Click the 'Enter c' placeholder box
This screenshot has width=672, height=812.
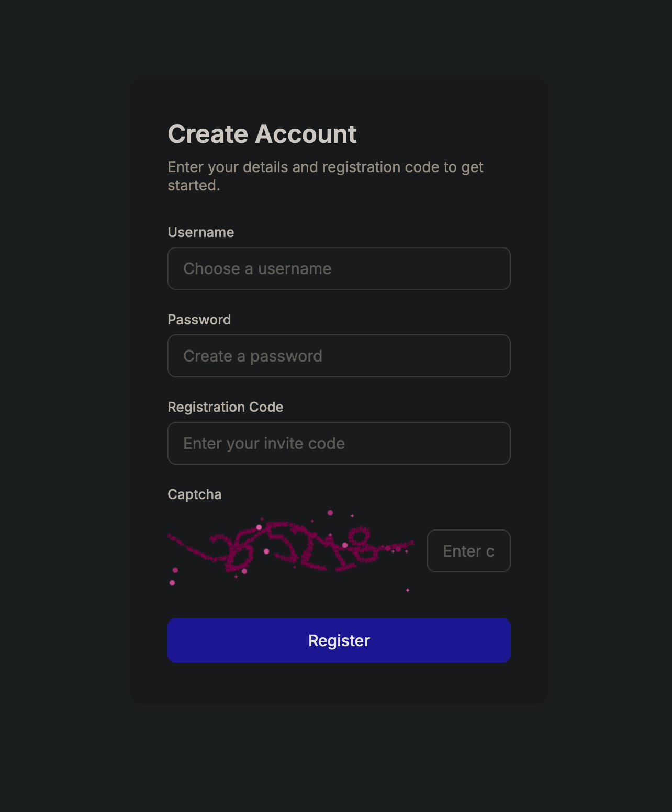click(468, 551)
